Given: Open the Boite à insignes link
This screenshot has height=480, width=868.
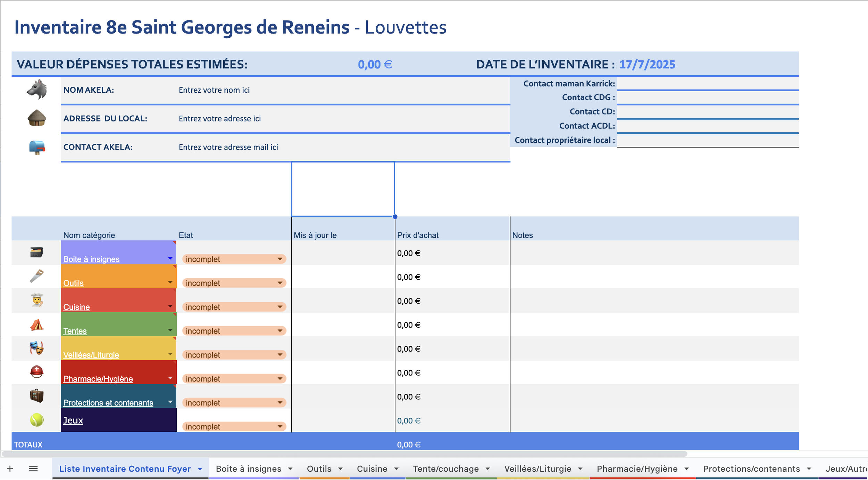Looking at the screenshot, I should click(x=91, y=259).
